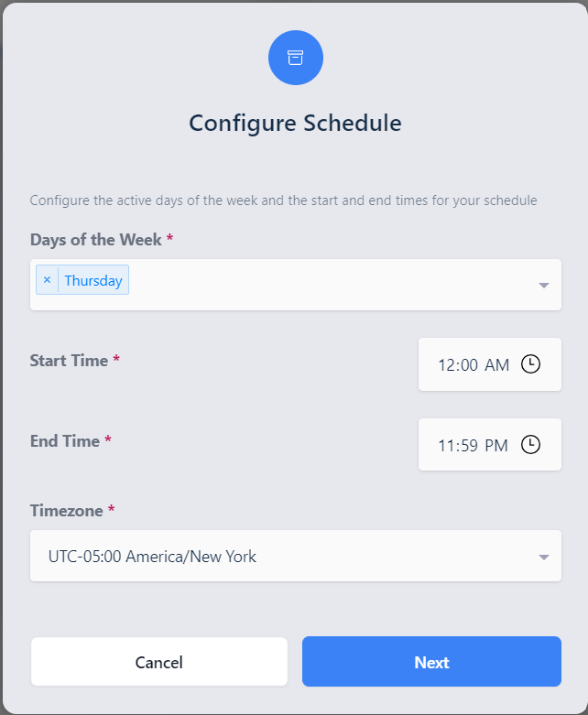Remove the Thursday tag with its x

click(x=48, y=280)
